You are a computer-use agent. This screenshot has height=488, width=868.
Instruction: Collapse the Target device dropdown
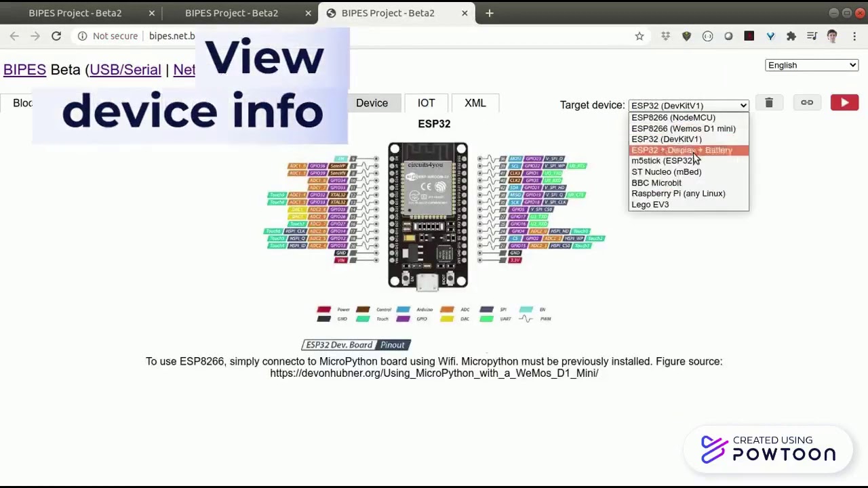[x=688, y=105]
